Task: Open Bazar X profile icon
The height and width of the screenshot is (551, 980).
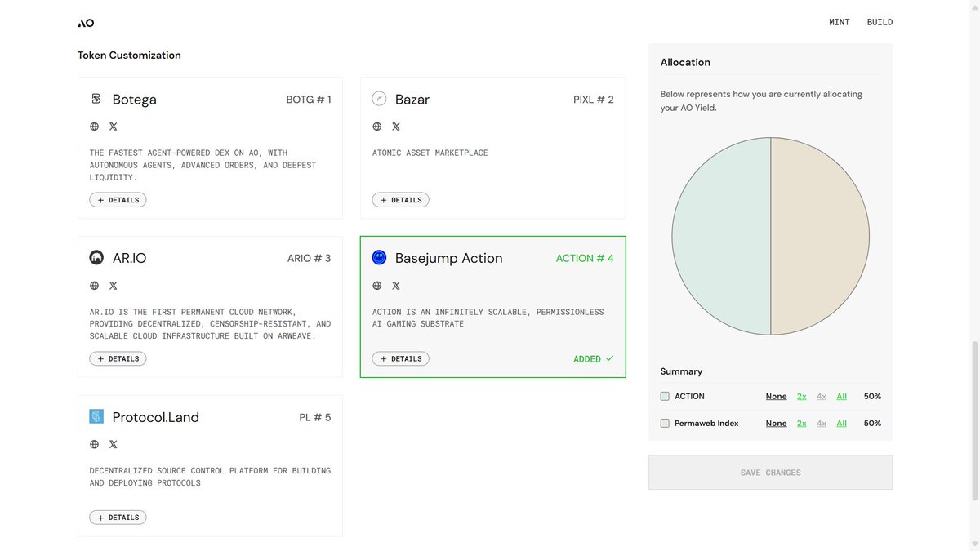Action: tap(396, 127)
